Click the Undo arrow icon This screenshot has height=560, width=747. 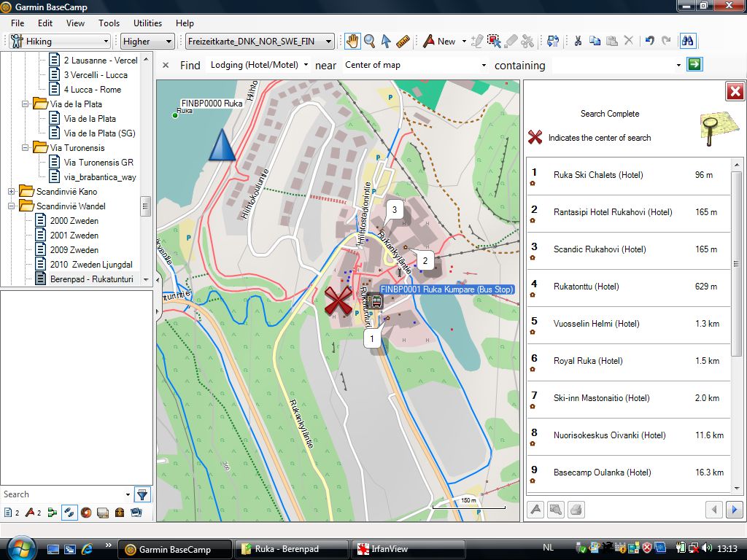pos(649,42)
